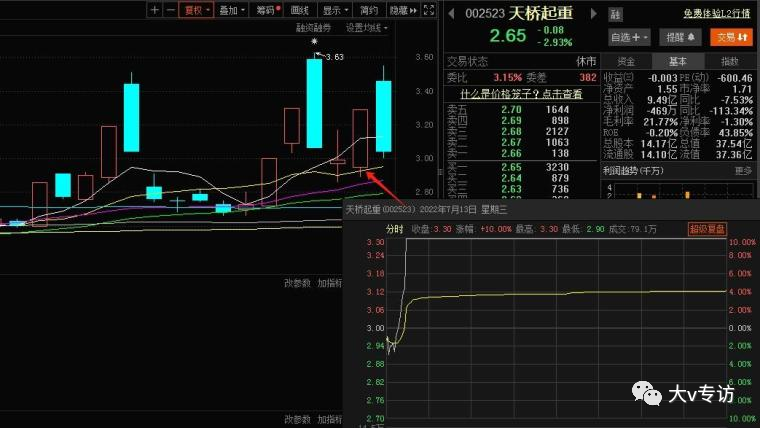This screenshot has width=760, height=428.
Task: Click the rightmost cyan candlestick
Action: coord(383,116)
